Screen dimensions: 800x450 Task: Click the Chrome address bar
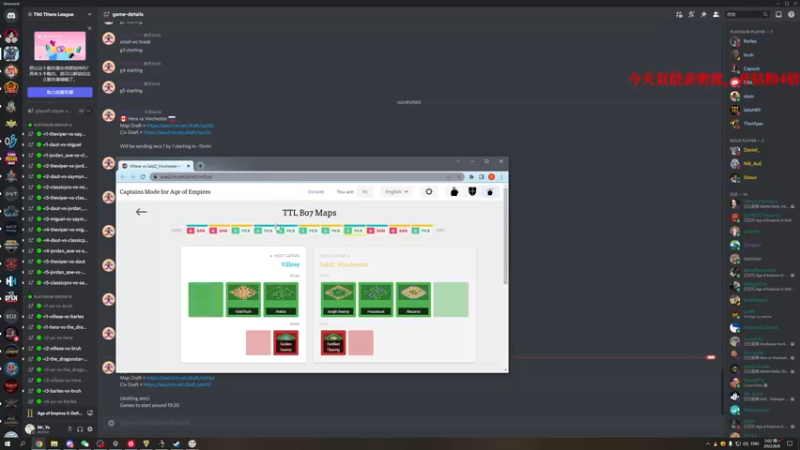point(307,177)
